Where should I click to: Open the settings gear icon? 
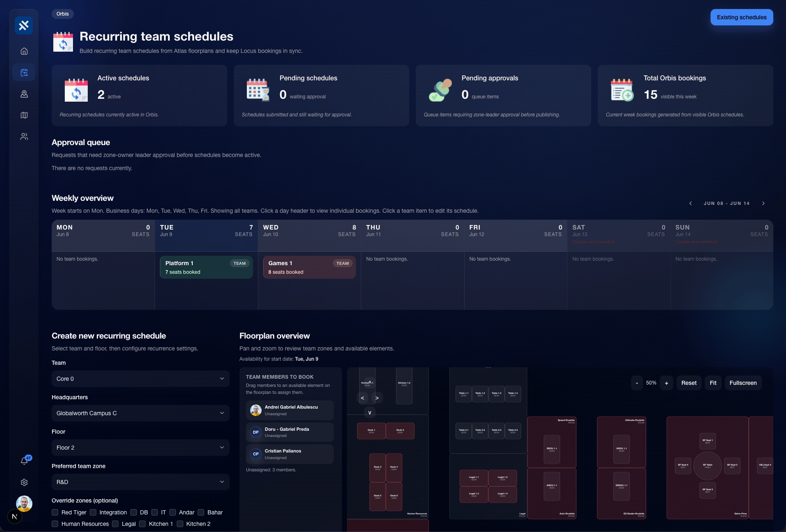click(x=24, y=482)
